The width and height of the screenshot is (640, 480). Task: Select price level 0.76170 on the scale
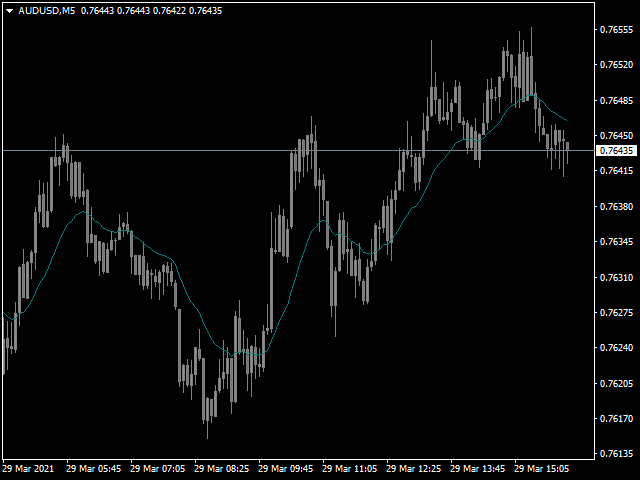616,418
